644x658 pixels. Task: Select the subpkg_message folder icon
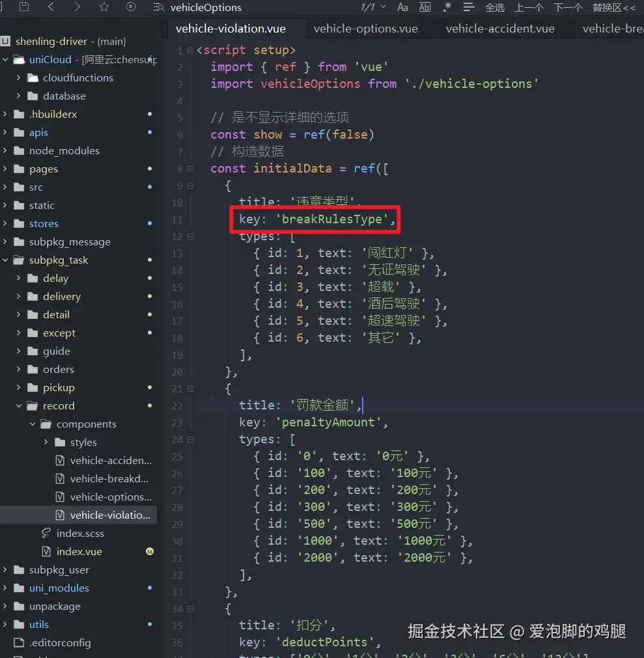(18, 241)
